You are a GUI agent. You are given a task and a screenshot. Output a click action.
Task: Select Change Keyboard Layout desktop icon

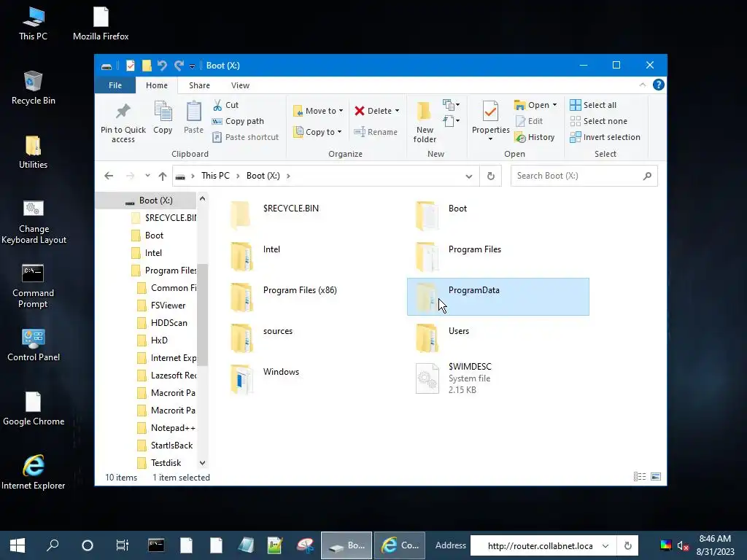tap(34, 222)
